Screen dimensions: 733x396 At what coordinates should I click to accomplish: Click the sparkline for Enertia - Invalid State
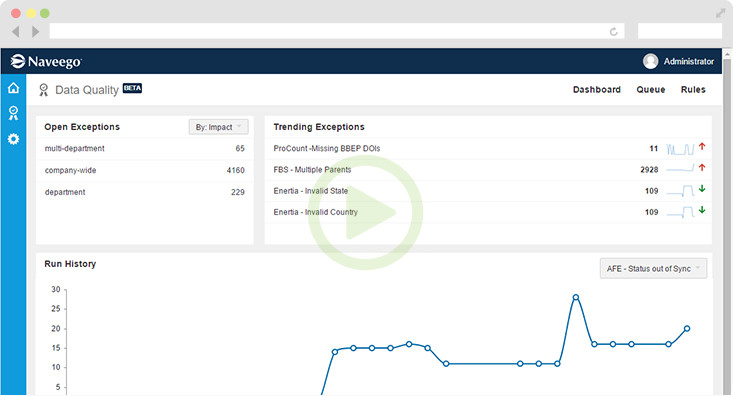point(680,191)
